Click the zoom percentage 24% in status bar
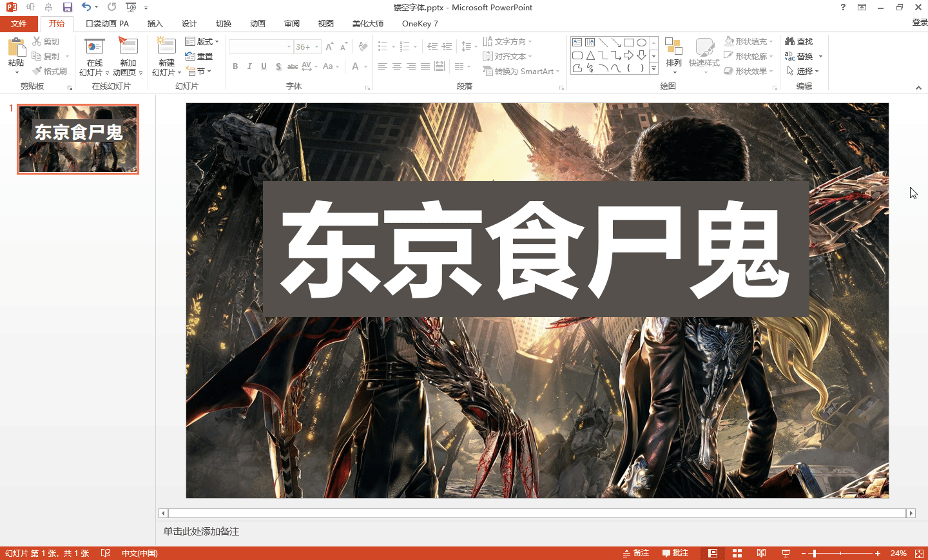Image resolution: width=928 pixels, height=560 pixels. click(898, 554)
